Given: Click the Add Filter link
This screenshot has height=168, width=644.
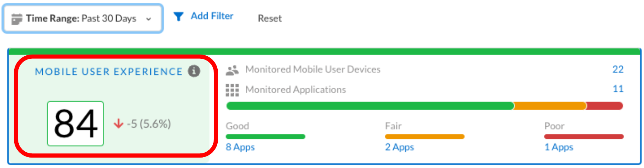Looking at the screenshot, I should click(x=212, y=16).
